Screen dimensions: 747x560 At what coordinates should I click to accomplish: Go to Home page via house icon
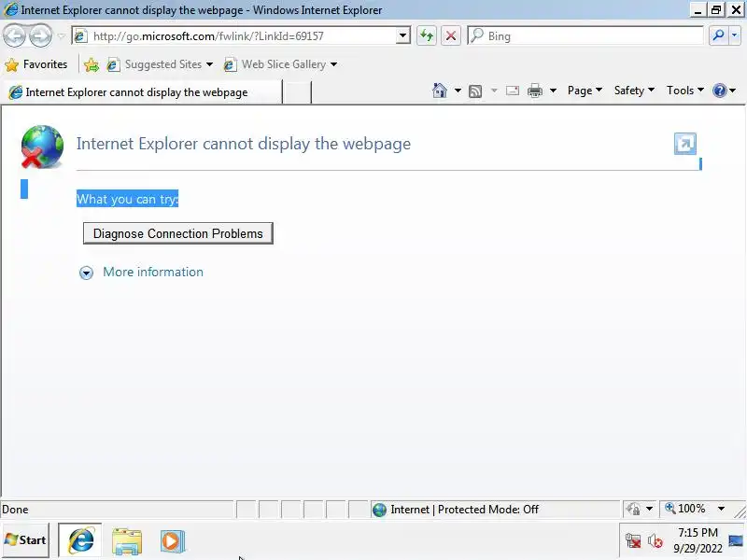(439, 91)
